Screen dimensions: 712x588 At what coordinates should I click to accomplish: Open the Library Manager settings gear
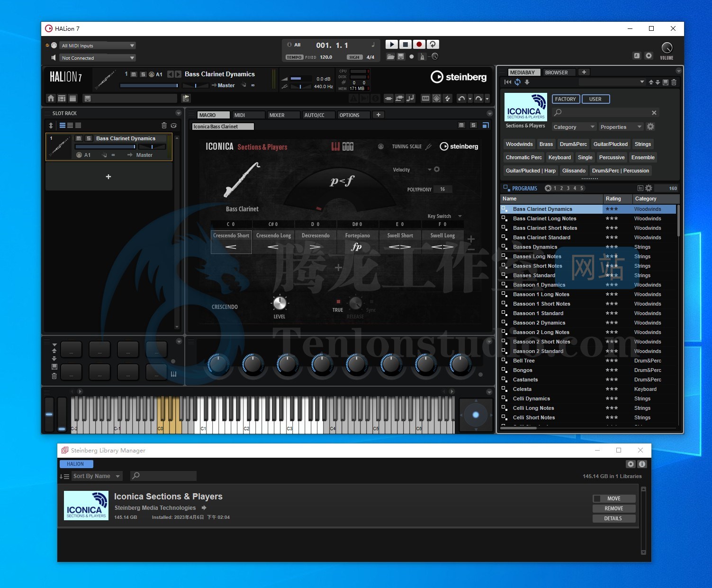tap(631, 464)
